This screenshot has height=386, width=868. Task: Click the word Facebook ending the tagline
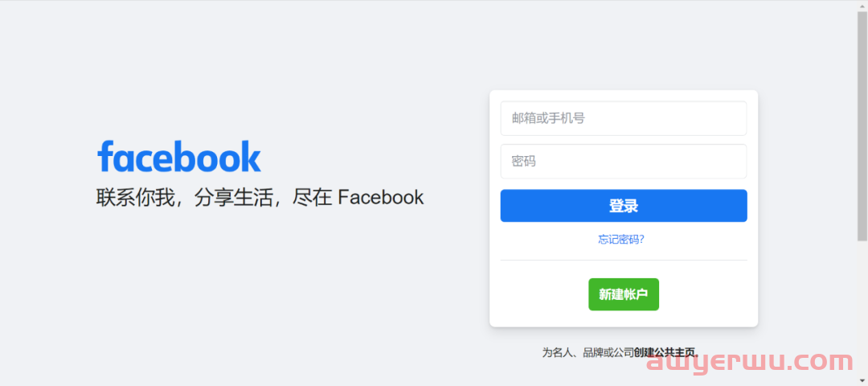(381, 197)
